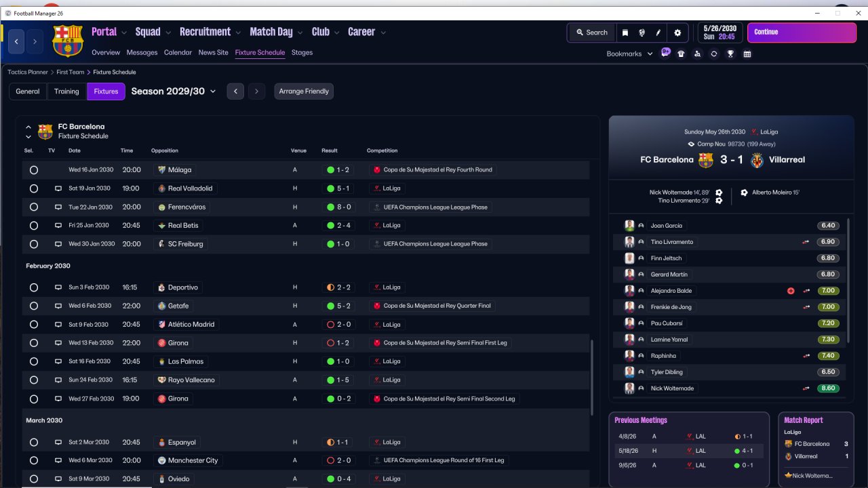Click the TV icon for Deportivo fixture
The height and width of the screenshot is (488, 868).
(58, 287)
